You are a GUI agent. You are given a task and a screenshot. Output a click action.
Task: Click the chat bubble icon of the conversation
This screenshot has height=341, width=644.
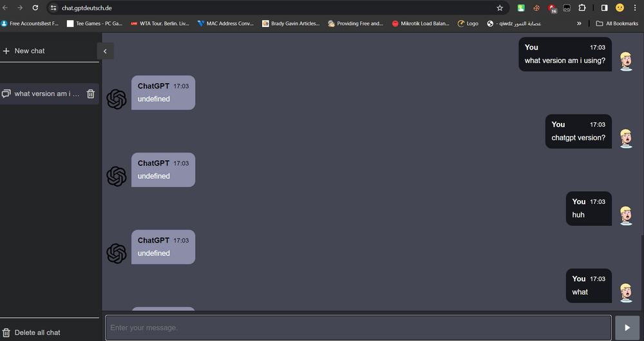6,93
